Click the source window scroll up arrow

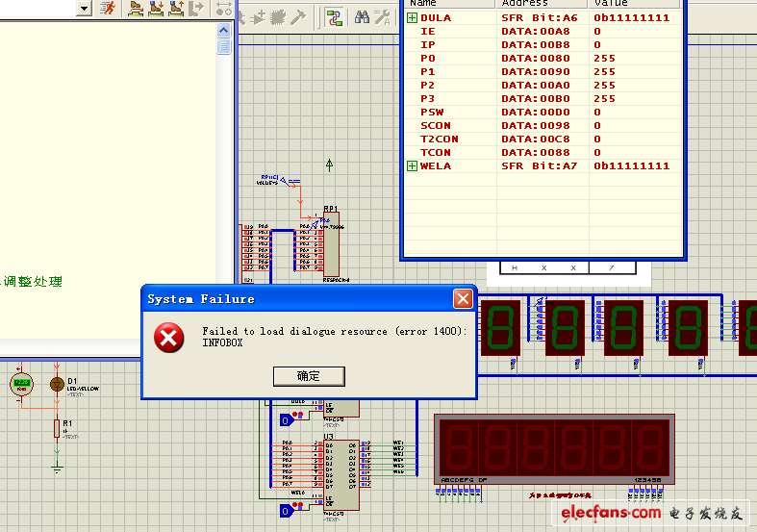point(223,31)
